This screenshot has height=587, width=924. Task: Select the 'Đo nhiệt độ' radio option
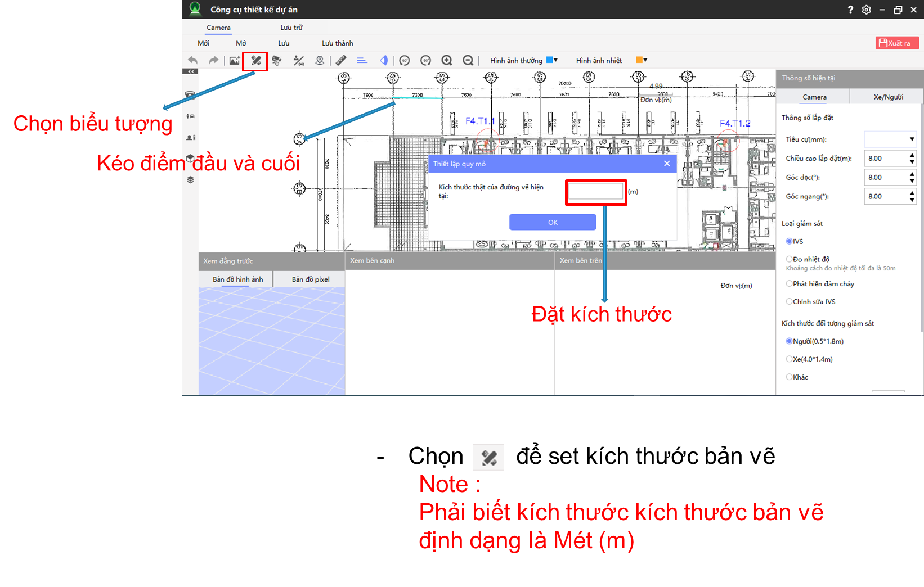click(x=789, y=259)
